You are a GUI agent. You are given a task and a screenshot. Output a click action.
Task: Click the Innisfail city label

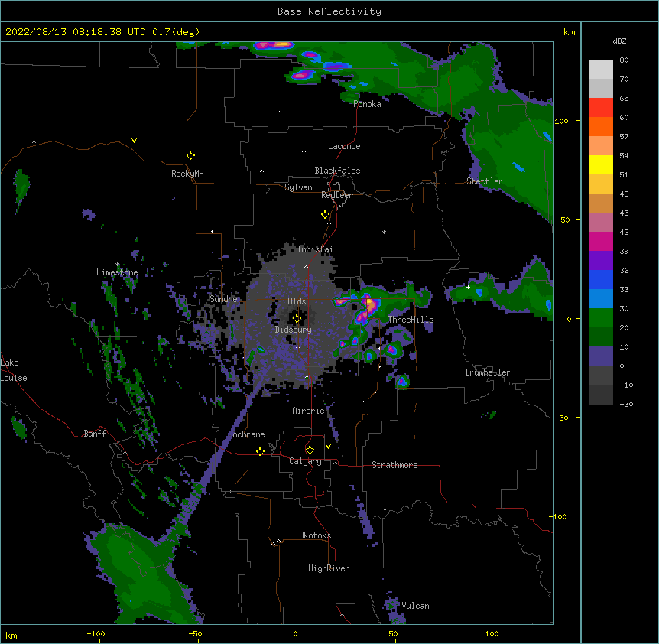click(x=317, y=249)
